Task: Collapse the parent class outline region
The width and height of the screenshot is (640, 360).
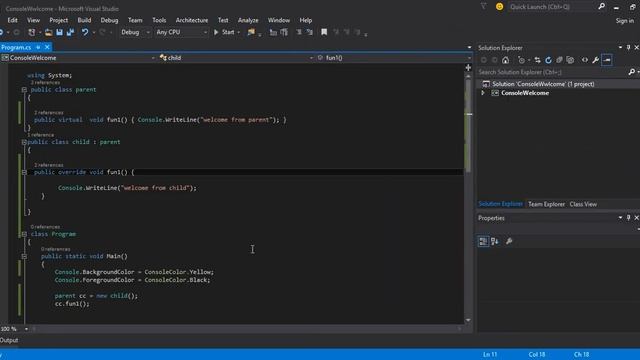Action: tap(24, 90)
